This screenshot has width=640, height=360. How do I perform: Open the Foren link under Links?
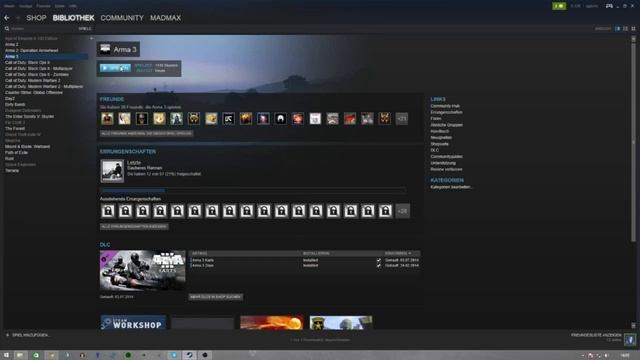(436, 118)
